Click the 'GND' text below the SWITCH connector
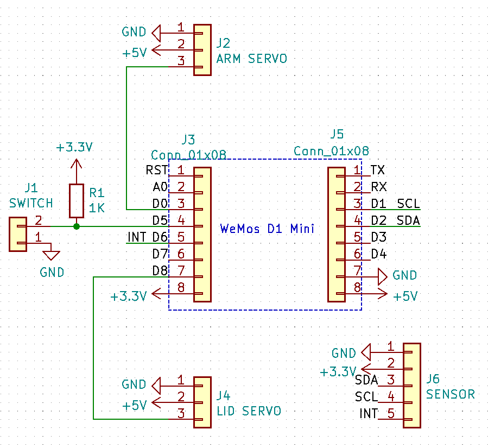 click(x=52, y=273)
